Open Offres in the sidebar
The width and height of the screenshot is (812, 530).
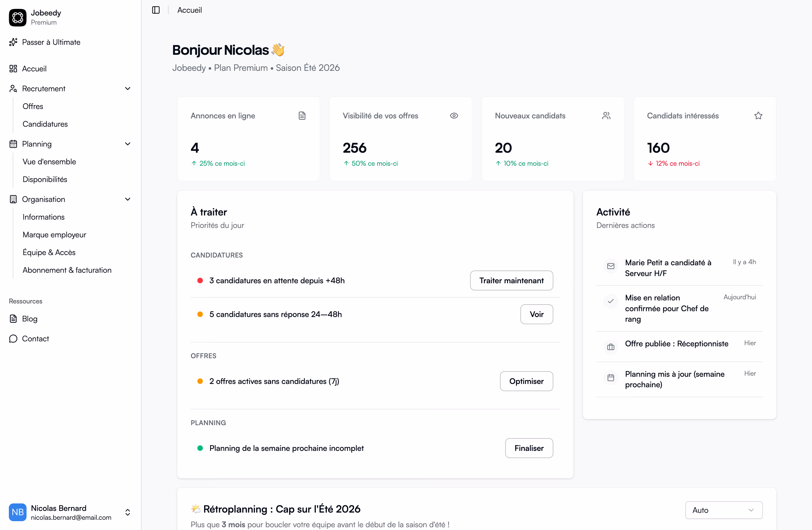33,106
